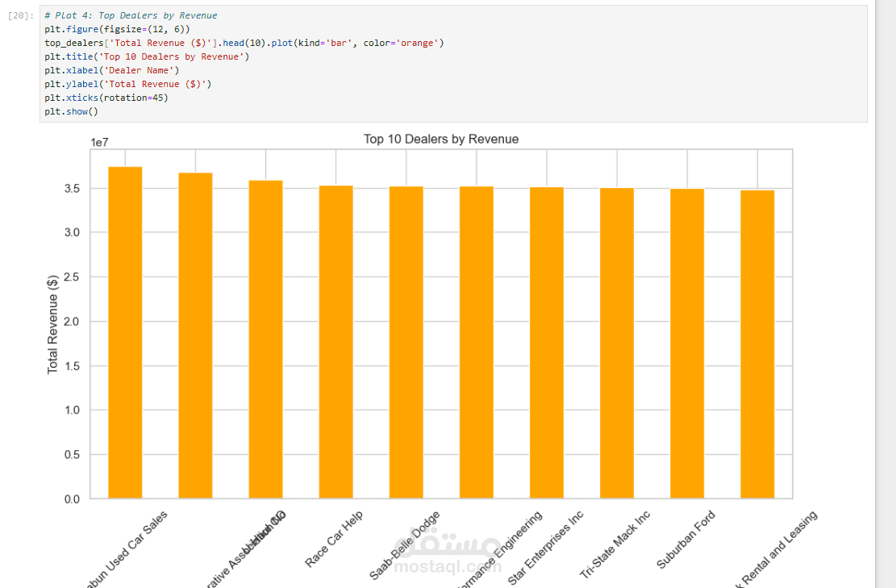896x588 pixels.
Task: Click the 'Saab-Belle Dodge' x-axis label
Action: (x=405, y=546)
